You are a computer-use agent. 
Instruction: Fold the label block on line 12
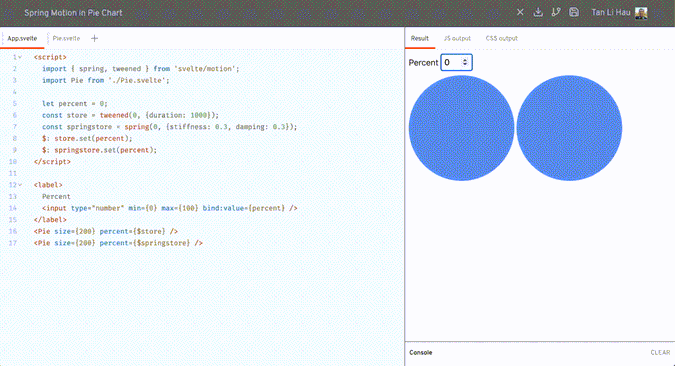(x=20, y=185)
